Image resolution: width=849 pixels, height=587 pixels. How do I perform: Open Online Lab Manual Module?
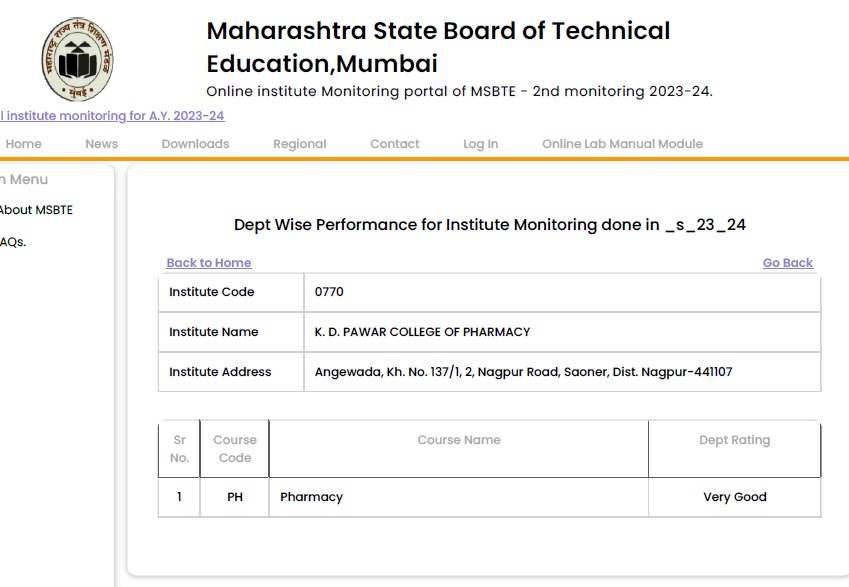[x=622, y=144]
